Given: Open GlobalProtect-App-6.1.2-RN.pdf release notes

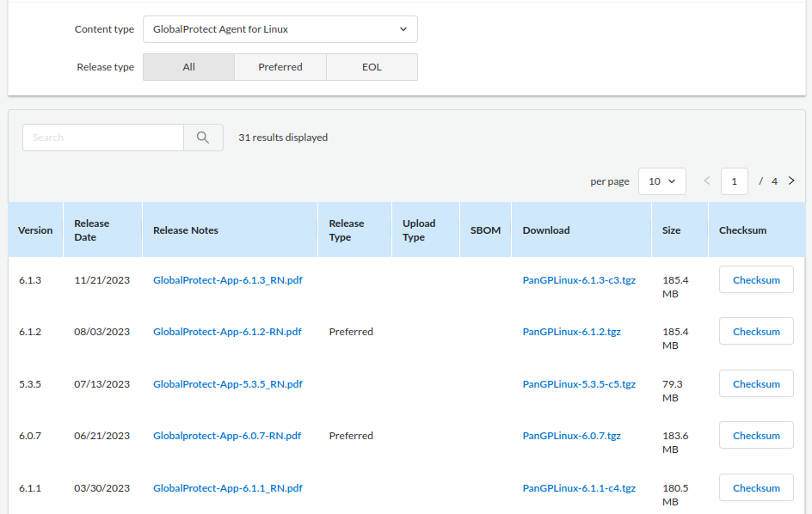Looking at the screenshot, I should click(227, 332).
